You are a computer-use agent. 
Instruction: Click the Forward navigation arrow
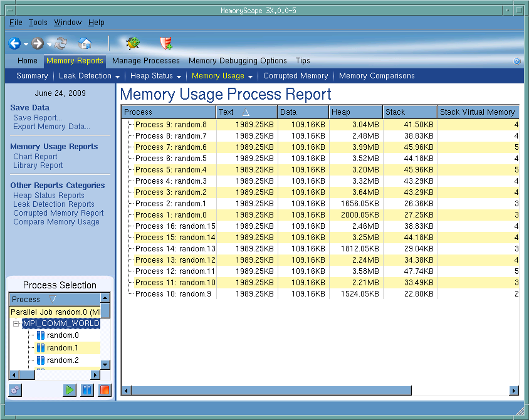(x=38, y=44)
